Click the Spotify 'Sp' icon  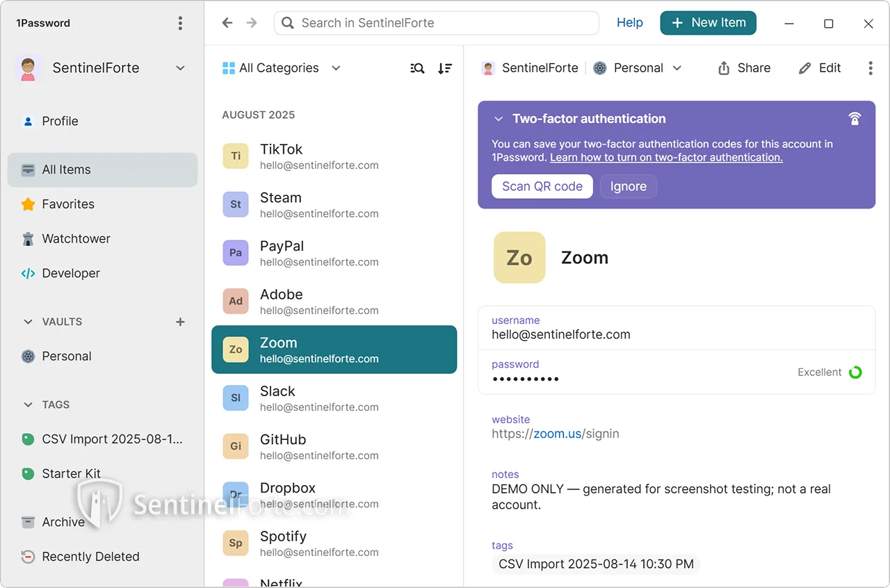pos(236,543)
